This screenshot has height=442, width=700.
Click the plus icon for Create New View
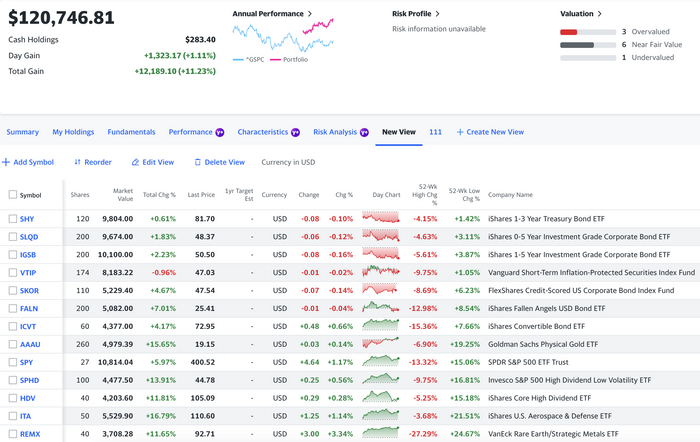[460, 132]
